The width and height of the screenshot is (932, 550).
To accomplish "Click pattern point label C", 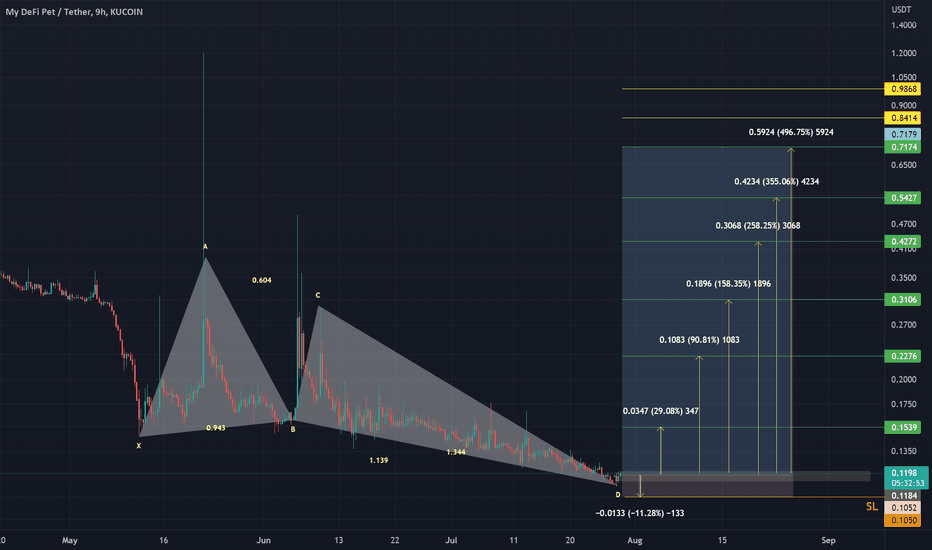I will tap(317, 296).
